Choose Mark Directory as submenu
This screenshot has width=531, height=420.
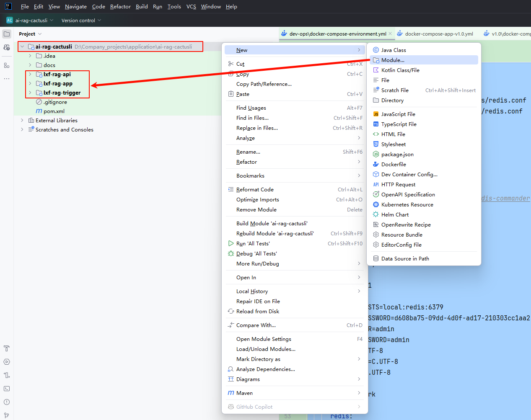295,359
